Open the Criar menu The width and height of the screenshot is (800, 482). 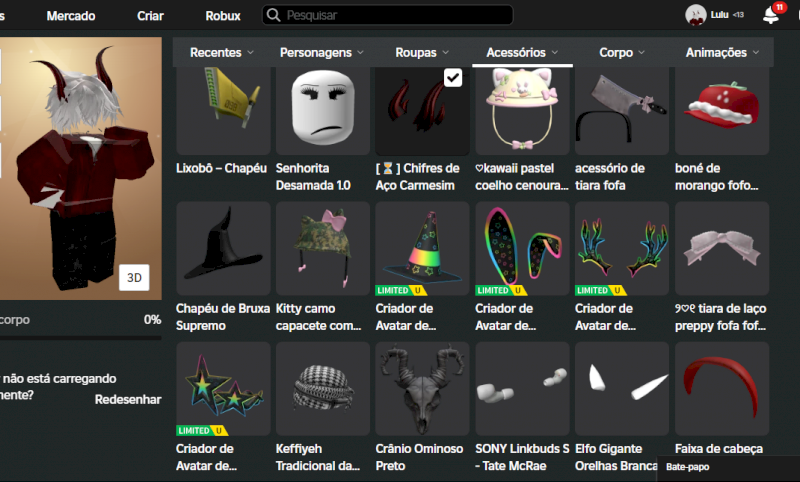point(150,16)
